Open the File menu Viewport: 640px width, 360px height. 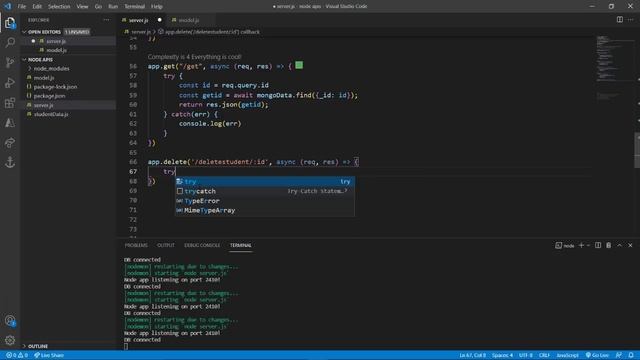click(x=22, y=7)
